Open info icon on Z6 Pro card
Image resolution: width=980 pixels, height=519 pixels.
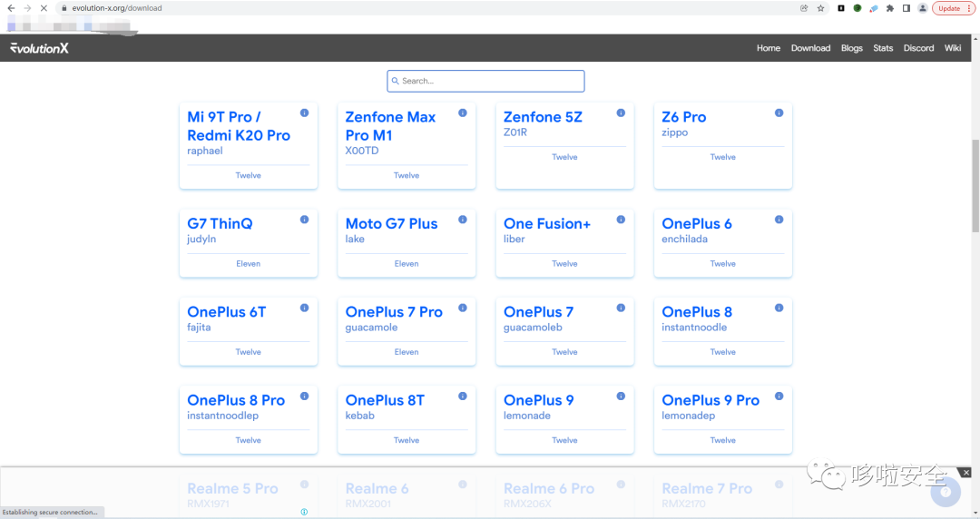779,113
